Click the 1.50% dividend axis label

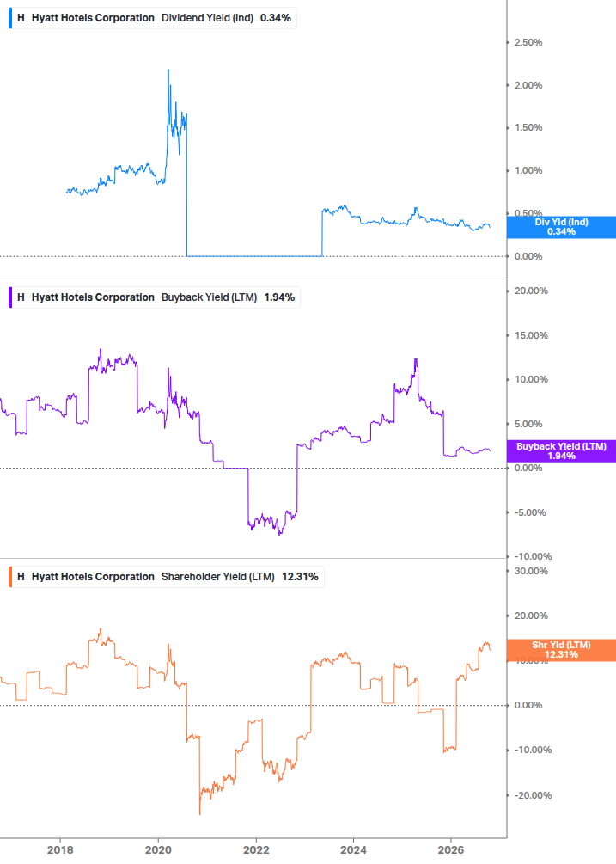(528, 128)
